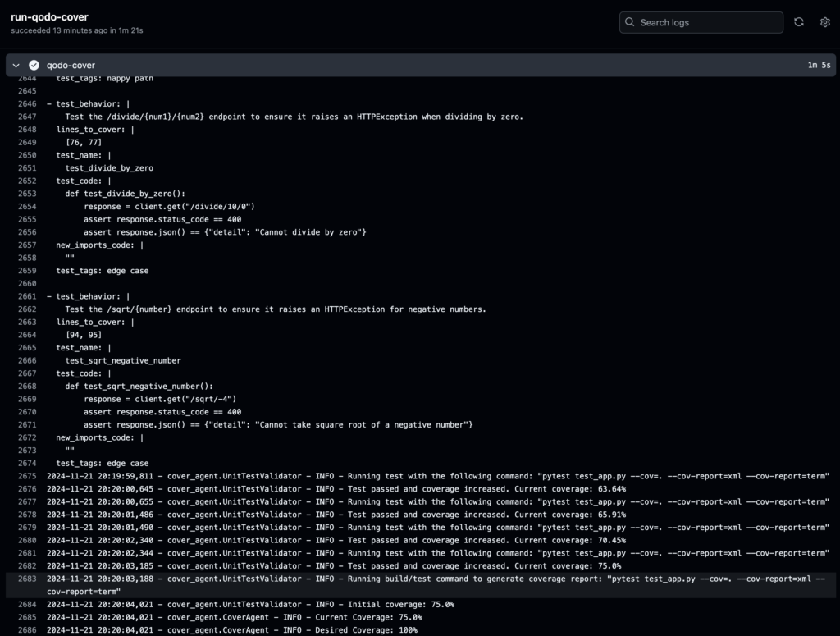Screen dimensions: 840x636
Task: Click 'def test_divide_by_zero():' code line
Action: click(x=126, y=194)
